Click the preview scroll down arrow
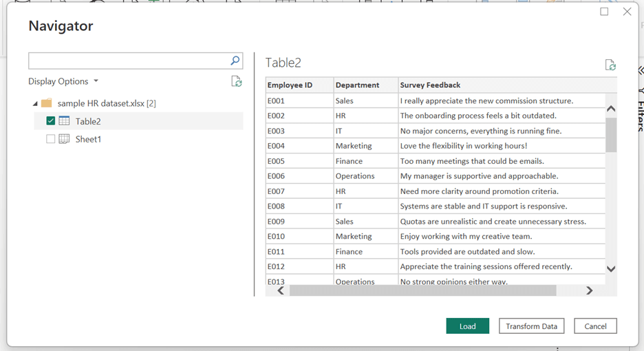 point(611,269)
